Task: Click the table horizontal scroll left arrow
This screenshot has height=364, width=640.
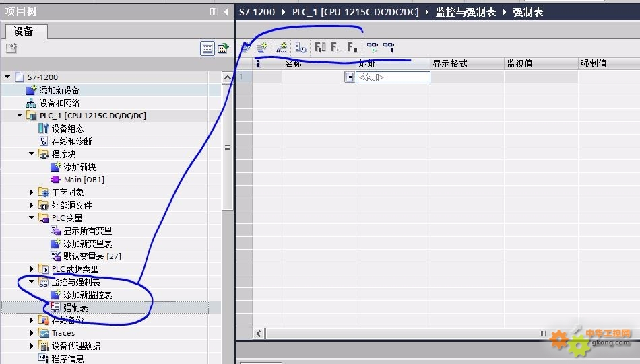Action: (259, 334)
